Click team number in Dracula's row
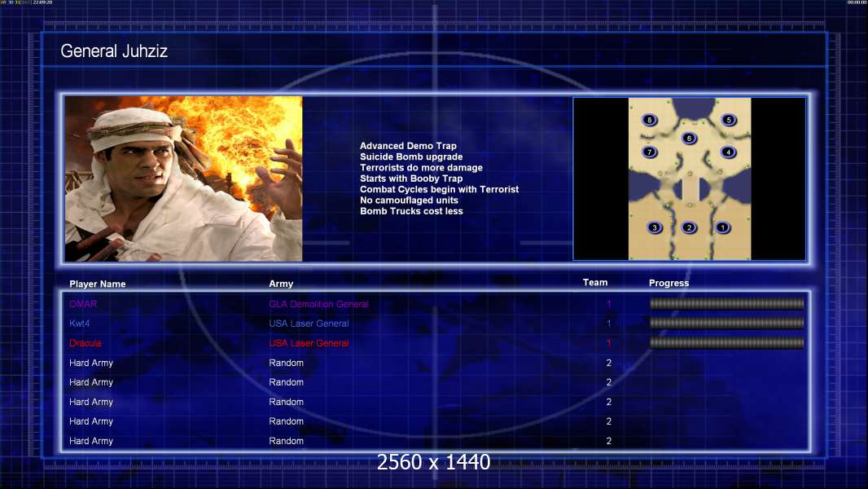This screenshot has height=489, width=868. 608,343
